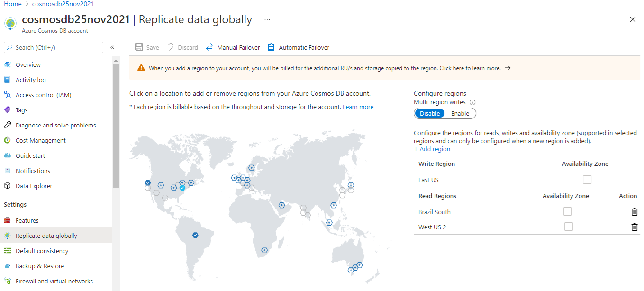Click the Home breadcrumb link

13,4
